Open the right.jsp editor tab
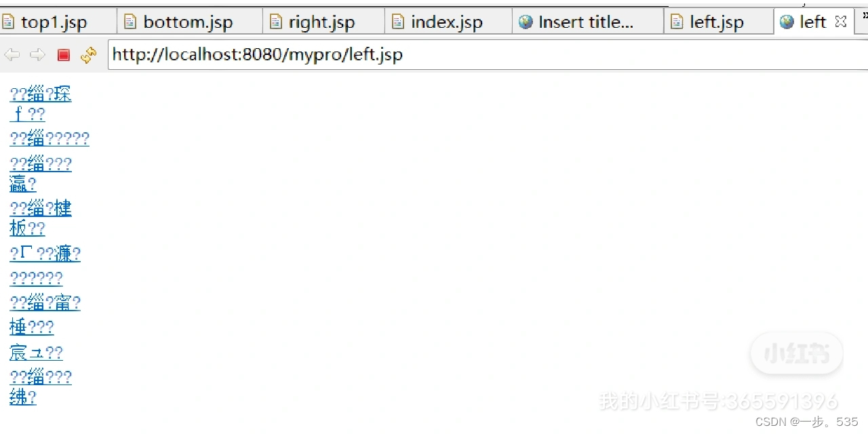868x434 pixels. [x=323, y=22]
